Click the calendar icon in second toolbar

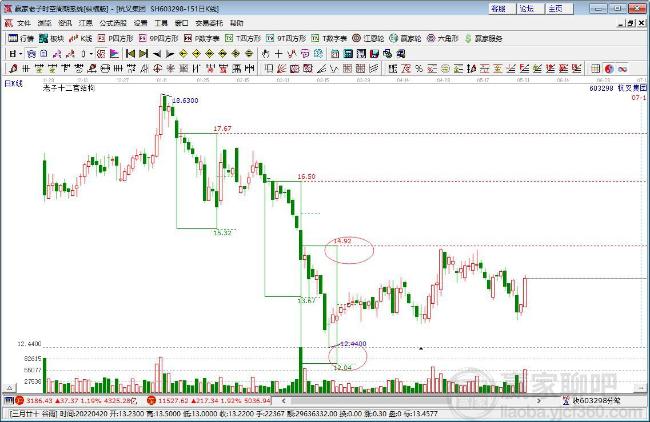tap(335, 54)
